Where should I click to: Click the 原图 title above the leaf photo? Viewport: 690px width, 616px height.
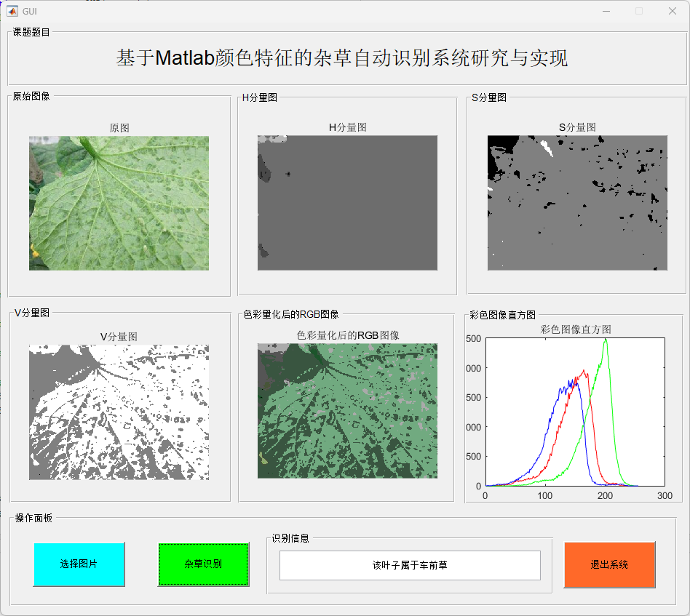(119, 127)
